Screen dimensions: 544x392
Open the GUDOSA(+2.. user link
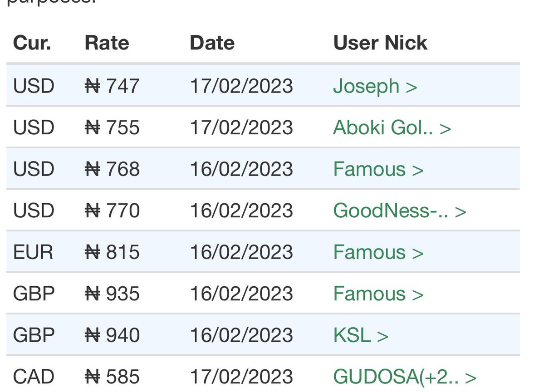point(404,377)
